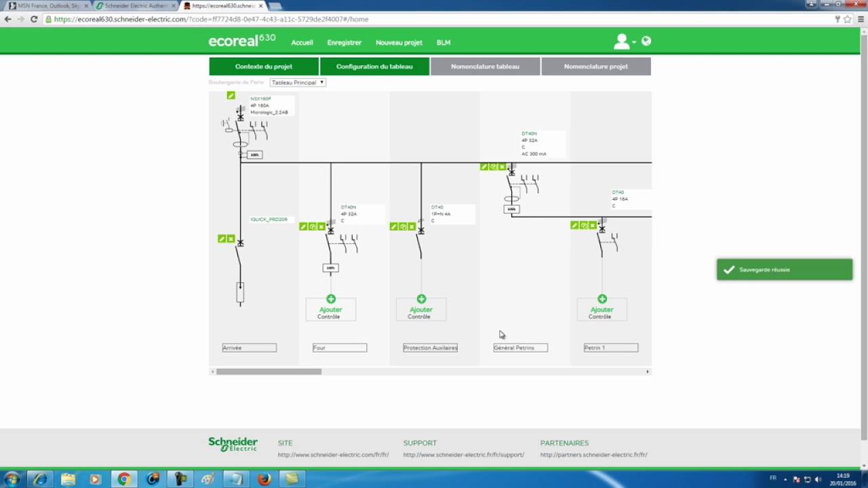Click the Sauvegarde réussie notification
The image size is (868, 488).
[785, 269]
